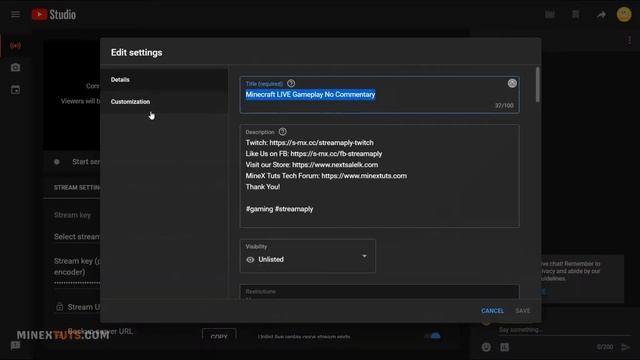The height and width of the screenshot is (360, 640).
Task: Click the YouTube Studio logo
Action: point(54,15)
